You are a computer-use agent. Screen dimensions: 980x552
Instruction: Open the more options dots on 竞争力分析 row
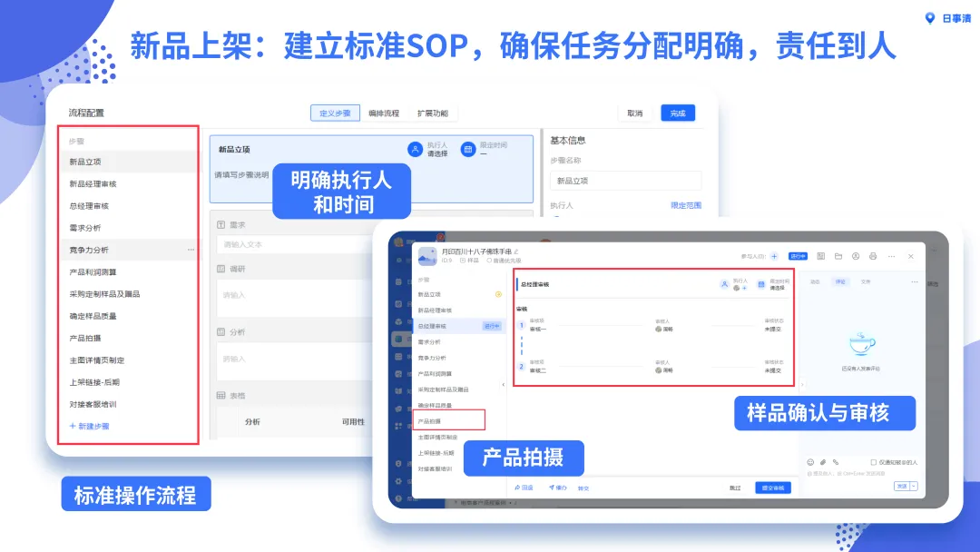[191, 250]
